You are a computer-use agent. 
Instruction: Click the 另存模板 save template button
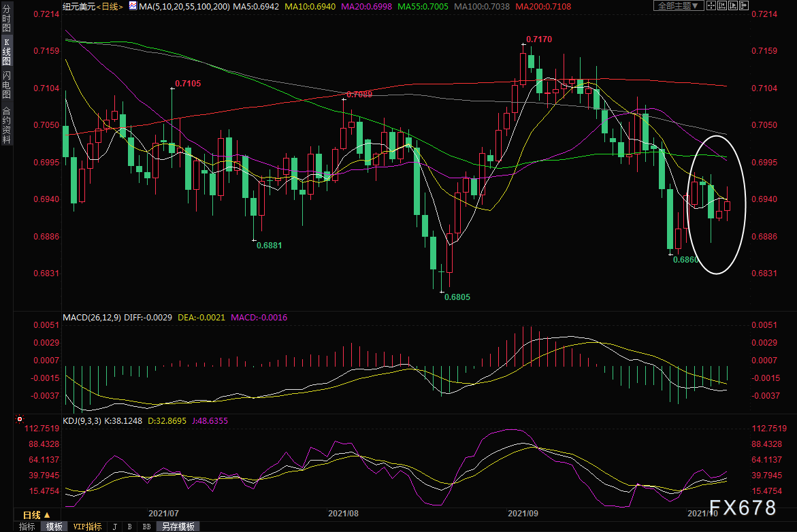[178, 527]
